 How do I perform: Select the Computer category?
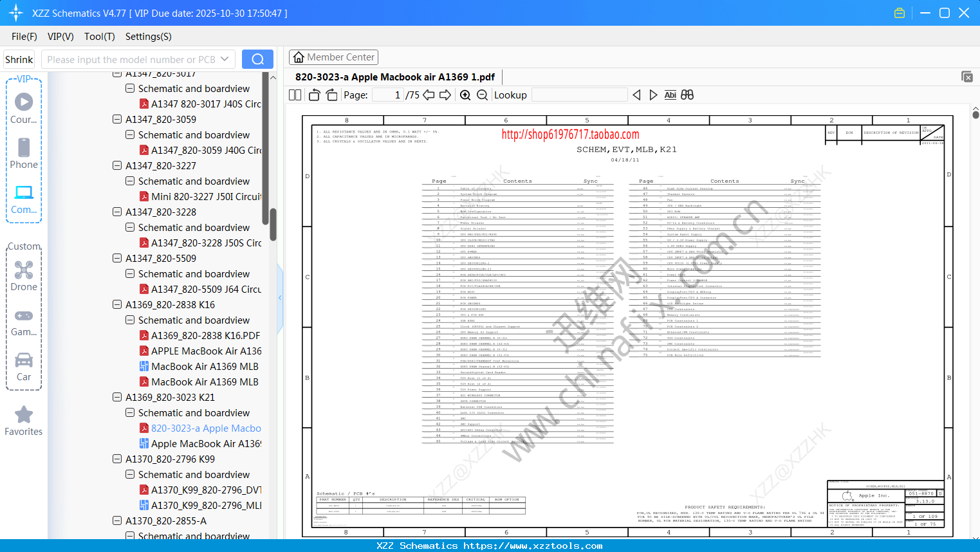[x=24, y=199]
